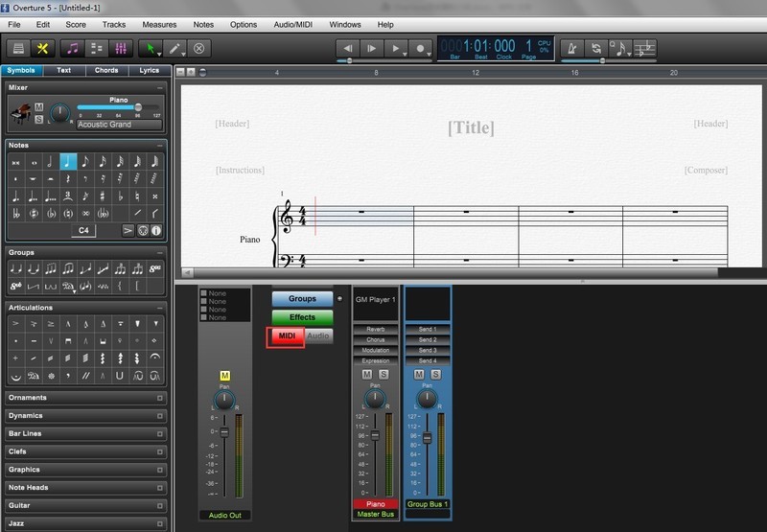Click the green arrow selection tool
The image size is (767, 532).
pos(149,47)
